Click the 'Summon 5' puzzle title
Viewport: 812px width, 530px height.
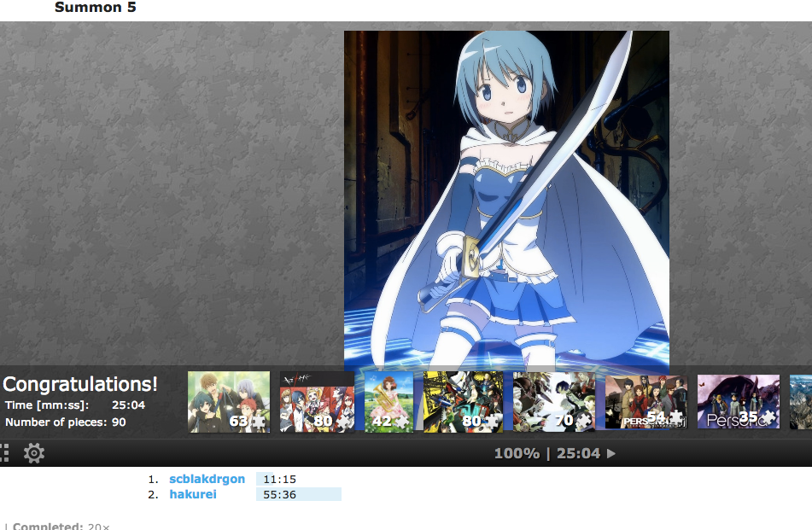click(x=96, y=7)
